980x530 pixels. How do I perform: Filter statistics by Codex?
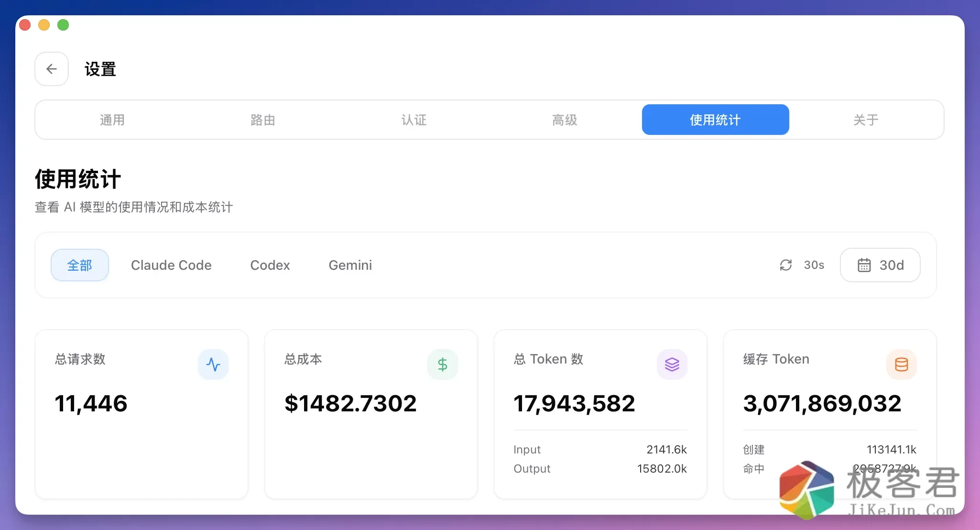[x=270, y=265]
